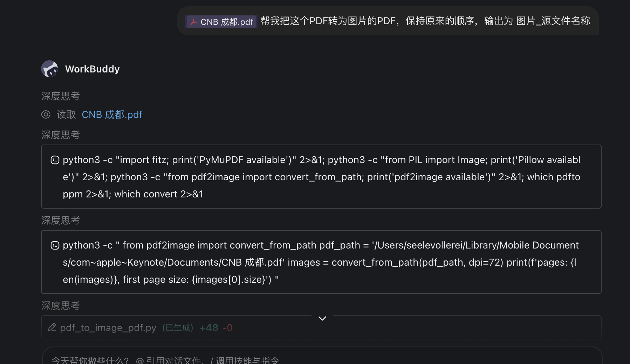Click pencil icon next to pdf_to_image_pdf.py

pos(52,328)
